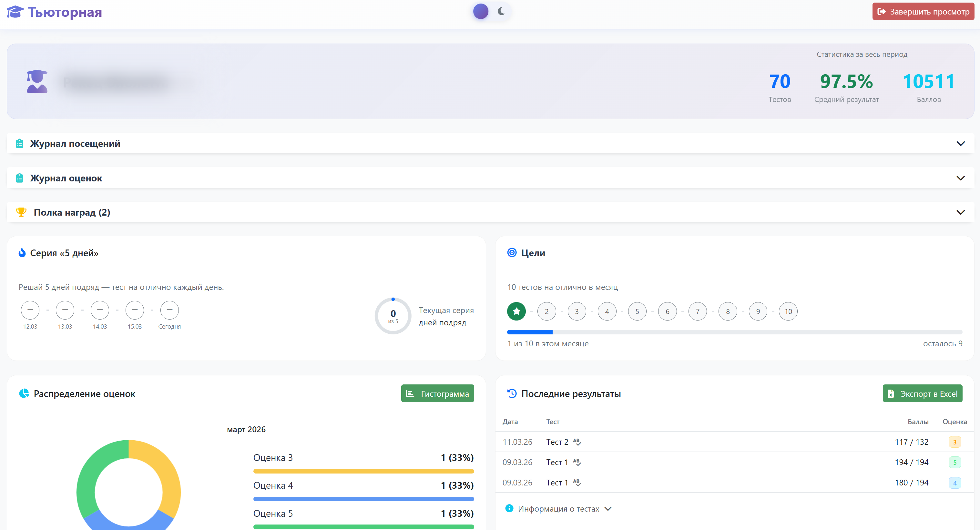The height and width of the screenshot is (530, 980).
Task: Expand Полка наград (2) chevron
Action: click(x=960, y=212)
